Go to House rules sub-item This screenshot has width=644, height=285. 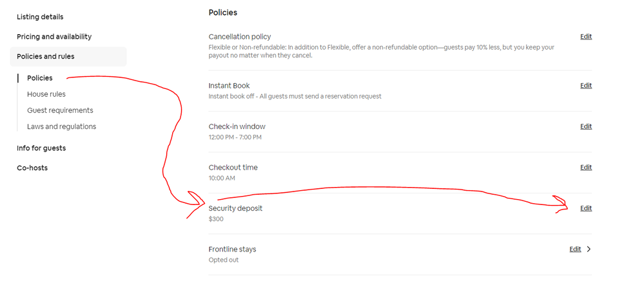click(46, 94)
